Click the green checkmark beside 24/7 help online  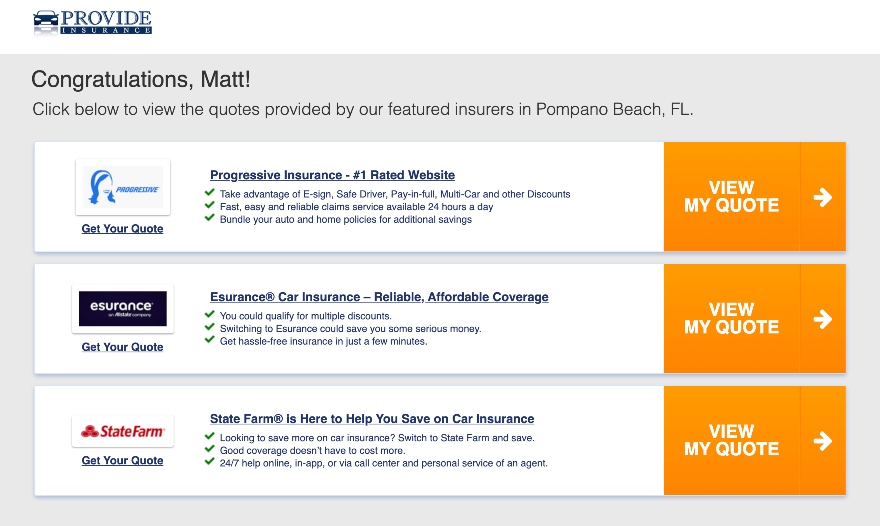click(210, 461)
